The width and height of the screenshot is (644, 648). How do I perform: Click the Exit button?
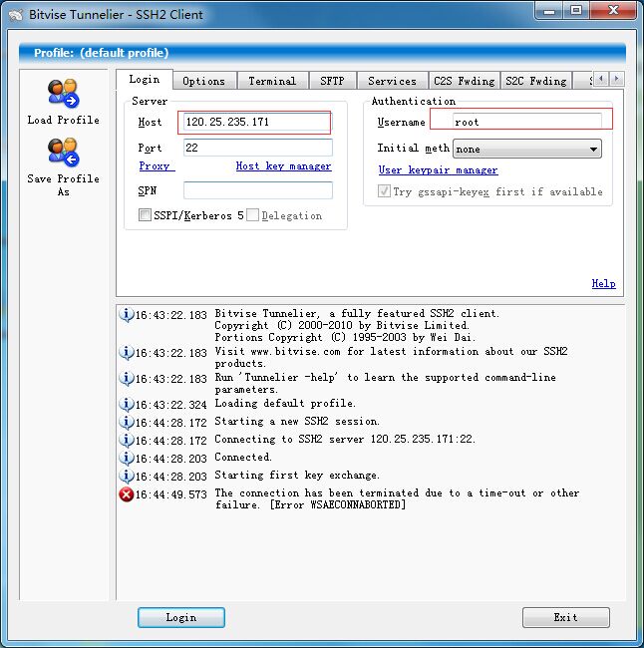coord(566,617)
